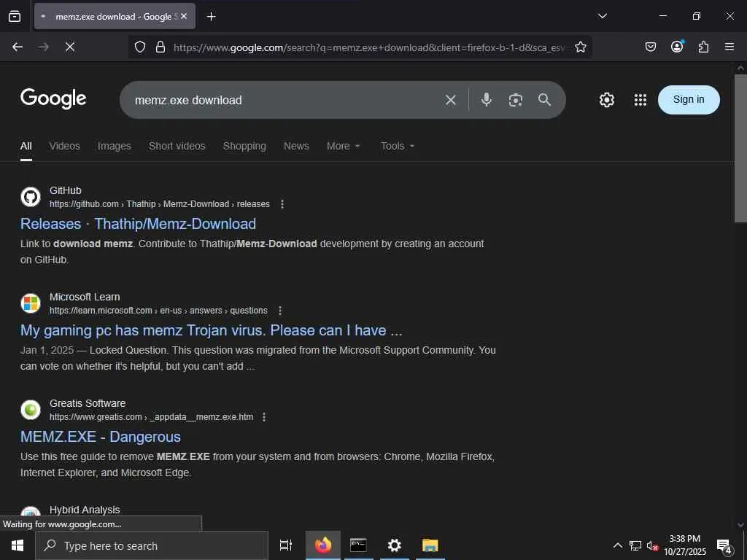Image resolution: width=747 pixels, height=560 pixels.
Task: Open Settings gear on the taskbar
Action: click(394, 545)
